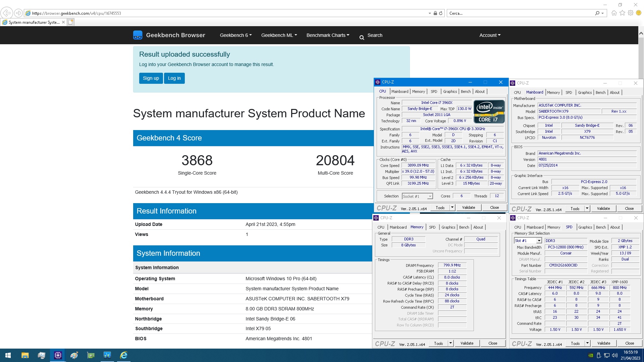Click the Search magnifier icon in navbar
This screenshot has width=644, height=362.
[x=362, y=38]
